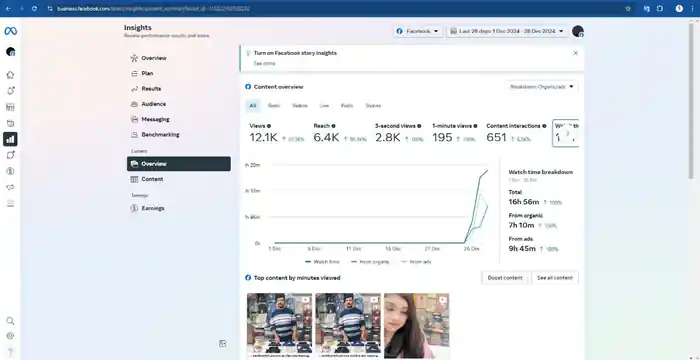This screenshot has width=700, height=360.
Task: Open the woman's selfie content thumbnail
Action: [x=417, y=326]
